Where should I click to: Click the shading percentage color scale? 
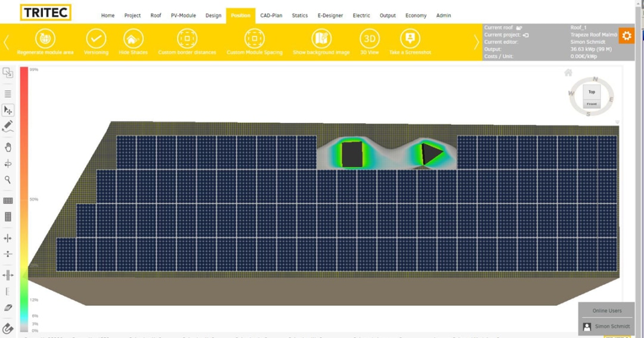click(x=24, y=199)
